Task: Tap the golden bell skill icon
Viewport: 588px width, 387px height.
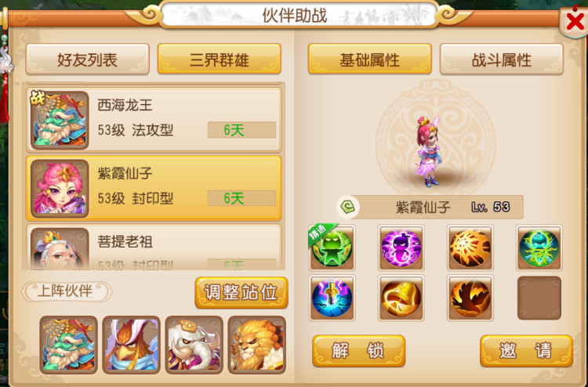Action: 401,298
